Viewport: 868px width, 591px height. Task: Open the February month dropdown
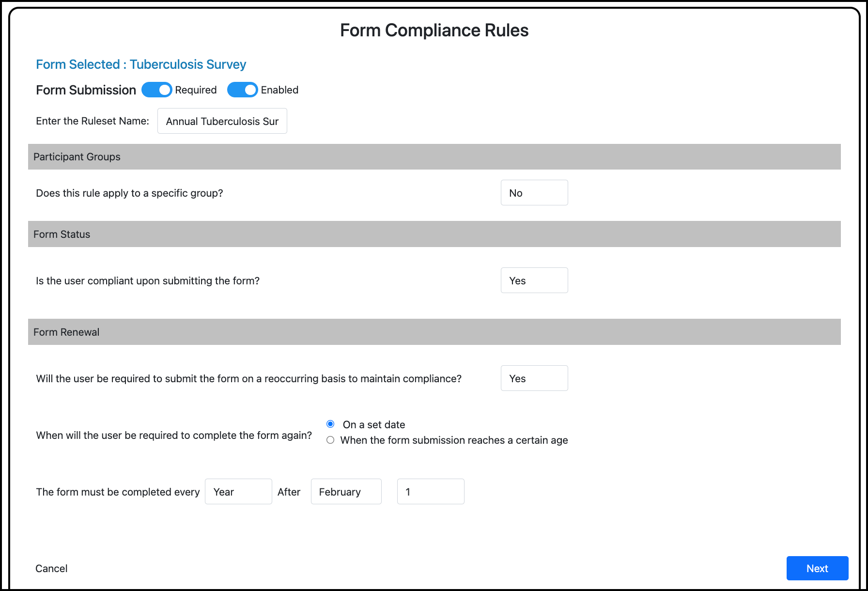pos(346,492)
